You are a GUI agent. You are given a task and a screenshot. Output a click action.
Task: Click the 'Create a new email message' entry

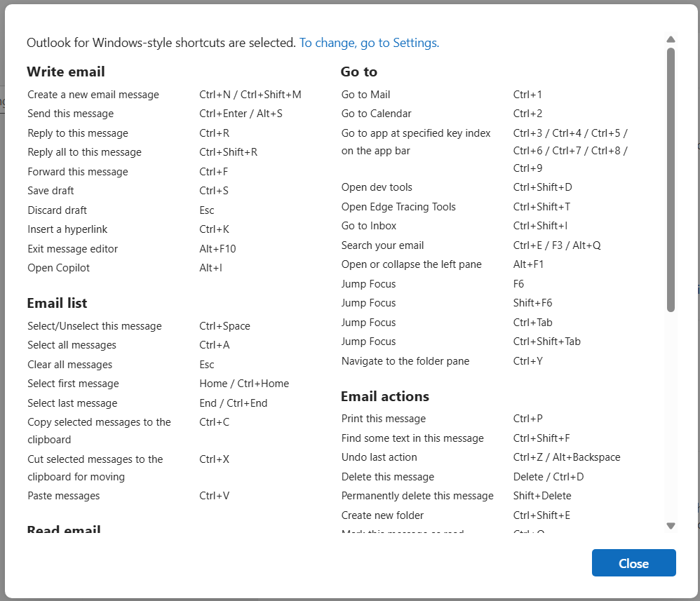[x=93, y=95]
